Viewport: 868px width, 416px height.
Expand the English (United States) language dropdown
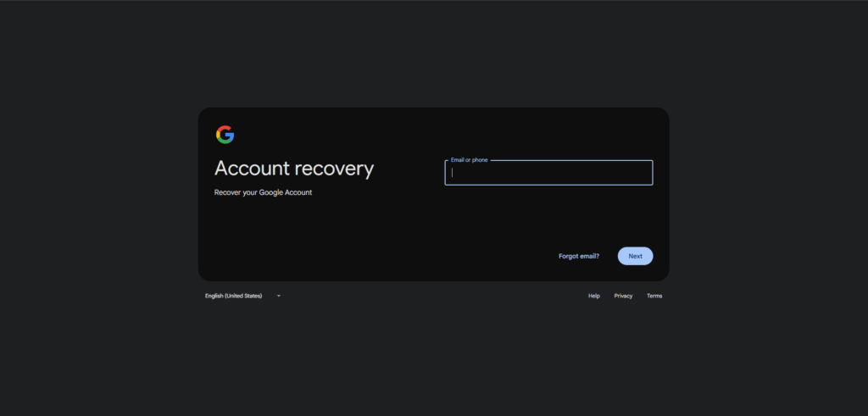(x=242, y=296)
